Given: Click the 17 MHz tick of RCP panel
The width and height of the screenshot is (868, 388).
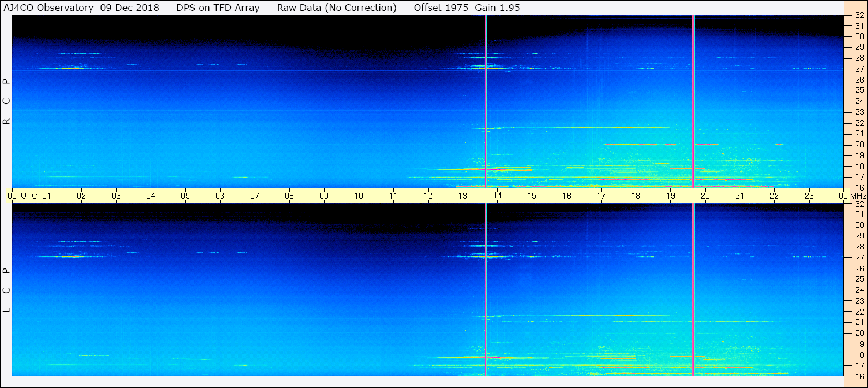Looking at the screenshot, I should pyautogui.click(x=859, y=177).
